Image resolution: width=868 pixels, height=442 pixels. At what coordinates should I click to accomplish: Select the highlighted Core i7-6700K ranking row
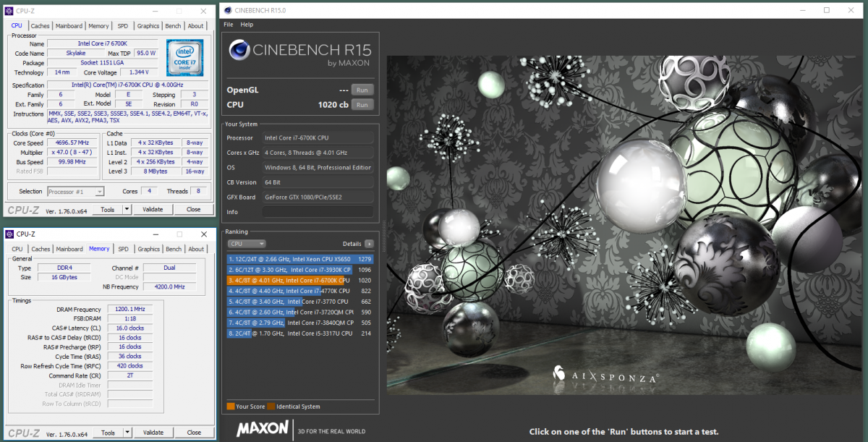(x=300, y=280)
